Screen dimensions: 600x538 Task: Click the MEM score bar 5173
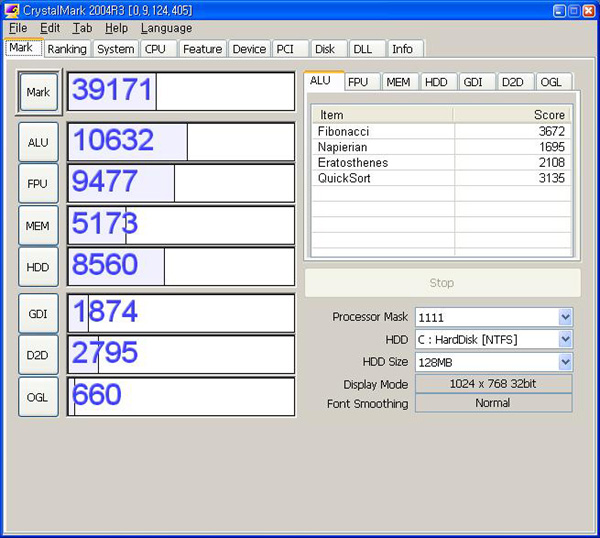[x=181, y=225]
